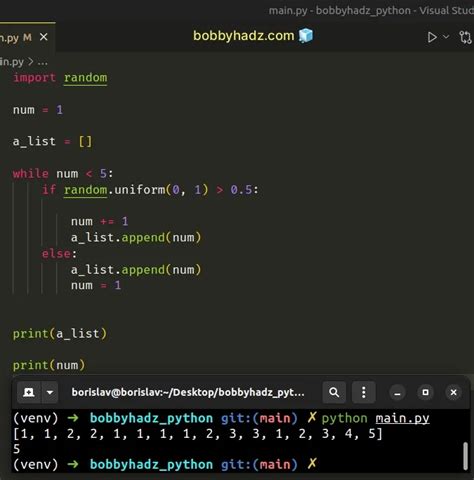Close the main.py editor tab
This screenshot has height=480, width=474.
point(44,37)
